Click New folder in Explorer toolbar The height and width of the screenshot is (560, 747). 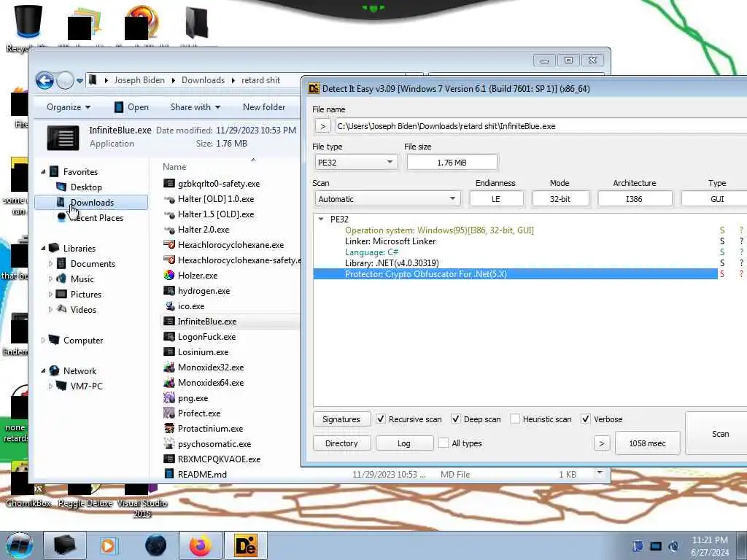(x=264, y=107)
